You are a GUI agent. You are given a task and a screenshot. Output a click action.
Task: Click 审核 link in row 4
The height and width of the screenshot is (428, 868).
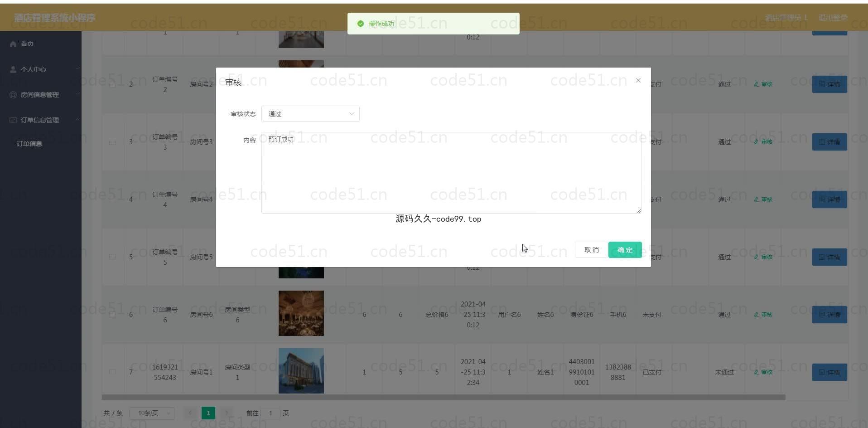click(x=763, y=199)
